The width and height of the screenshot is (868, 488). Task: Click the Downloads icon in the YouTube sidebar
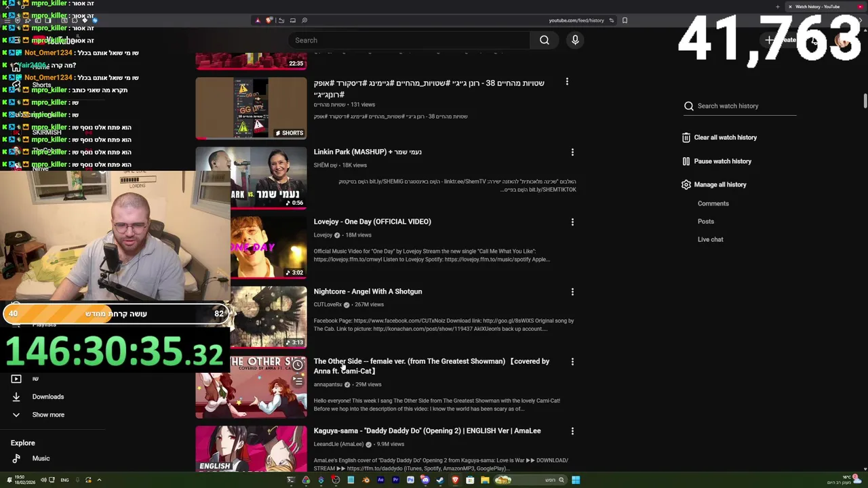pyautogui.click(x=16, y=396)
